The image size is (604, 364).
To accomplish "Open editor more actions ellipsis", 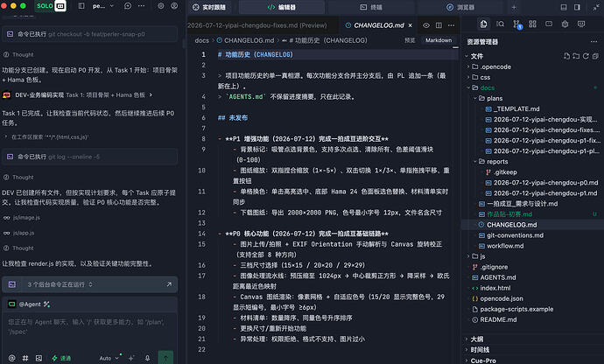I will 451,25.
